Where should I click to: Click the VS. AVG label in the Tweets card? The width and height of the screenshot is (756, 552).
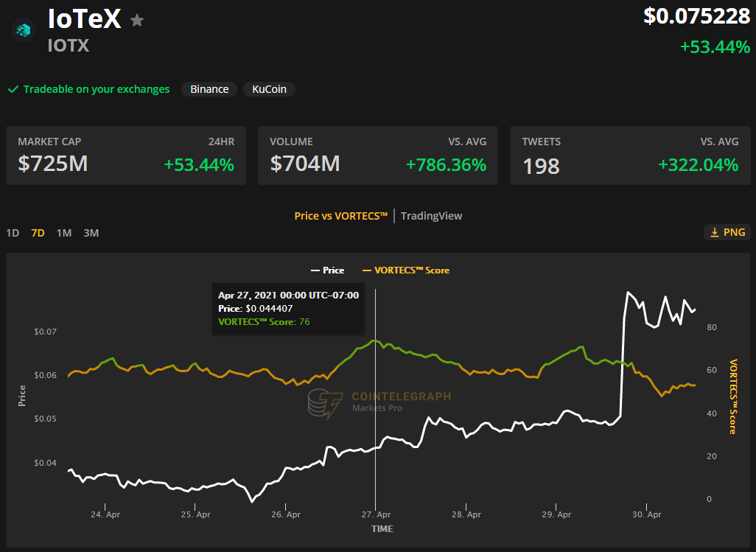[719, 142]
